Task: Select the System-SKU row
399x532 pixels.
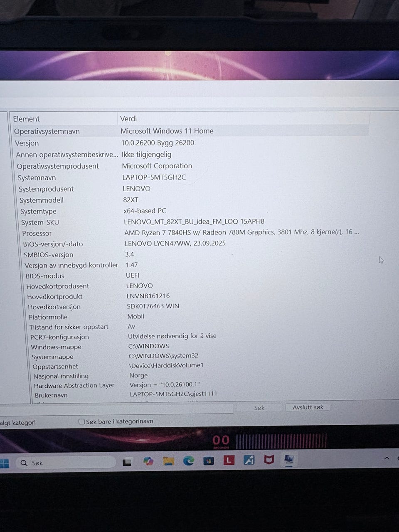Action: [195, 222]
